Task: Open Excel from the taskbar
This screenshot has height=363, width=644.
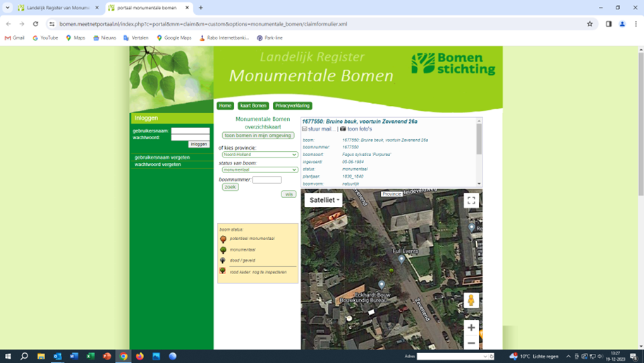Action: coord(90,357)
